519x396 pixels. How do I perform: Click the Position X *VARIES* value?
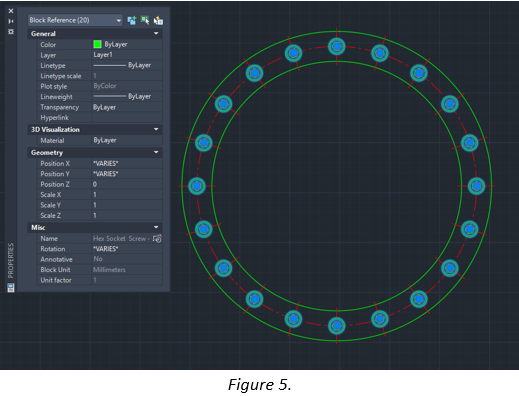pos(127,163)
